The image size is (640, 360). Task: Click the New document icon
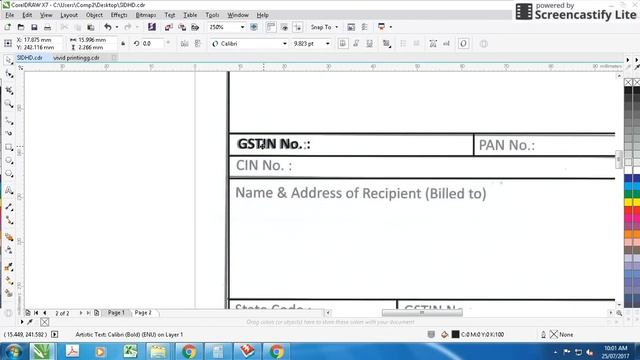tap(8, 27)
